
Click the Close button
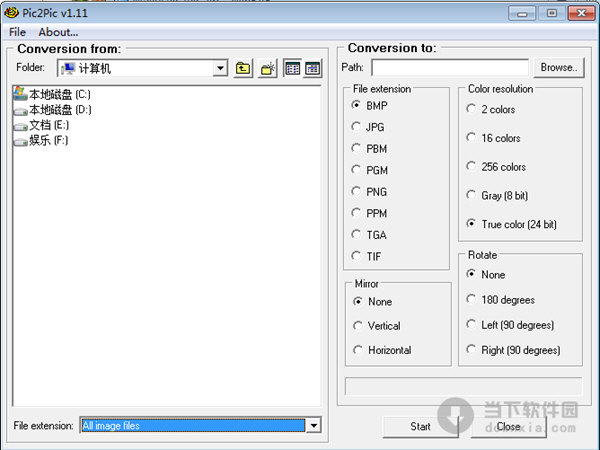pyautogui.click(x=509, y=426)
